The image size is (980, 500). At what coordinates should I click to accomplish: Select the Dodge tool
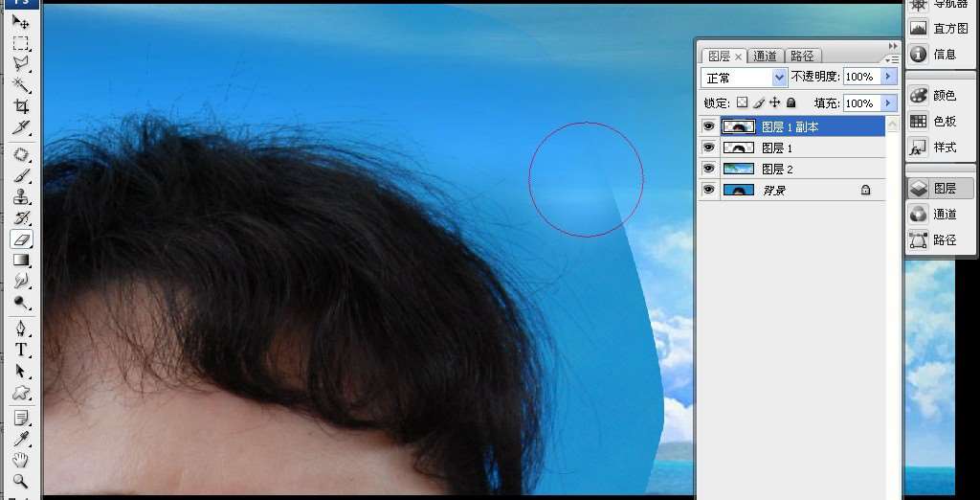tap(21, 303)
